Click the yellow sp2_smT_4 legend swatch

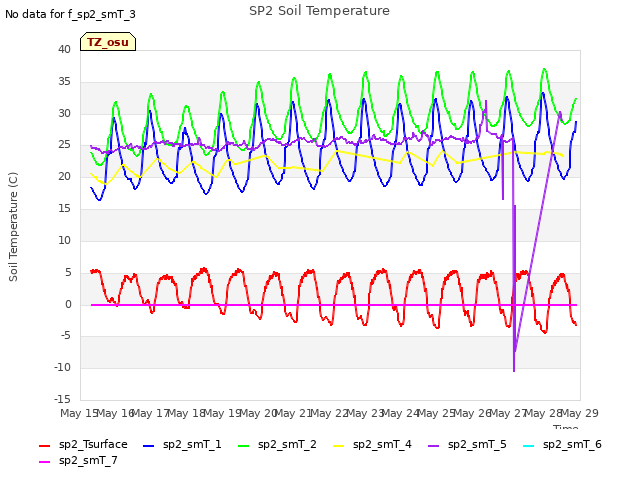[x=339, y=446]
